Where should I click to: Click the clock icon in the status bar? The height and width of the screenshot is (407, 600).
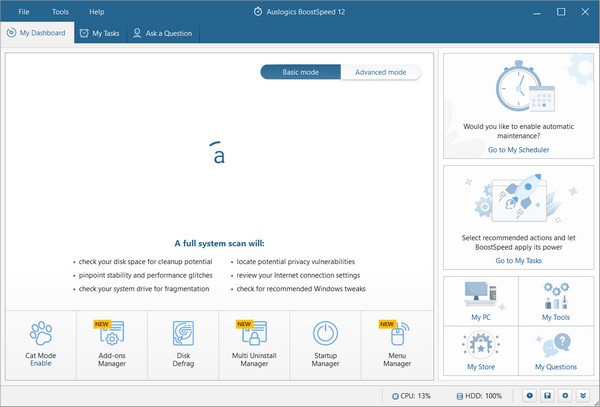click(x=529, y=395)
